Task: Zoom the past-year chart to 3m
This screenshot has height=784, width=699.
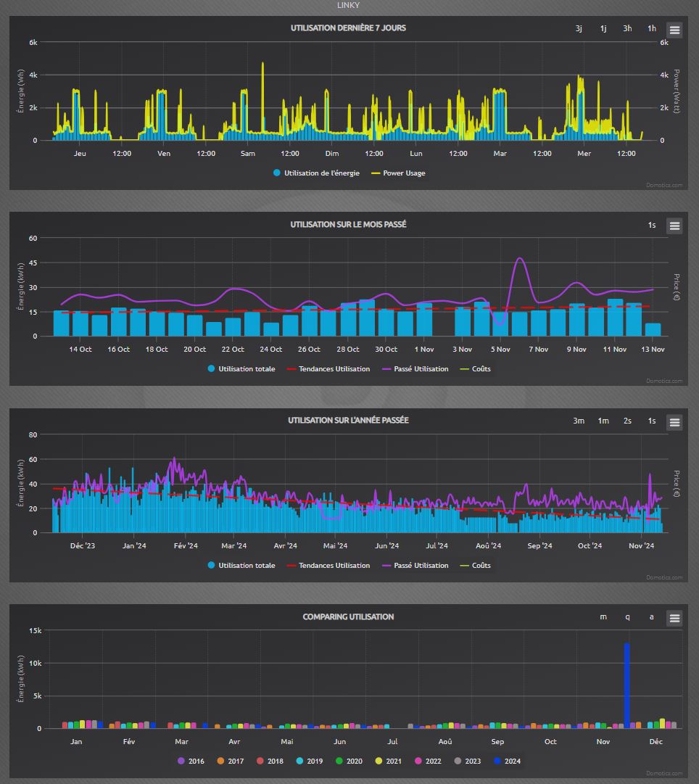Action: tap(579, 421)
